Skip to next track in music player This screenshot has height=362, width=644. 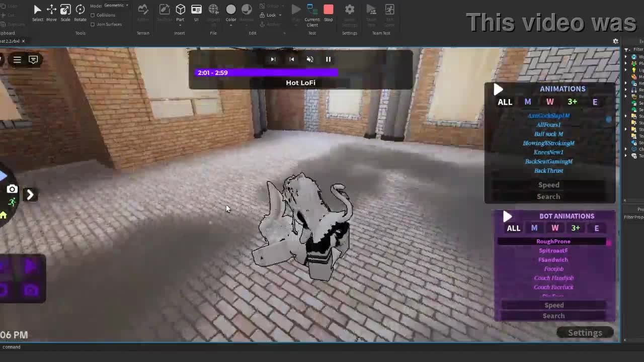tap(273, 59)
